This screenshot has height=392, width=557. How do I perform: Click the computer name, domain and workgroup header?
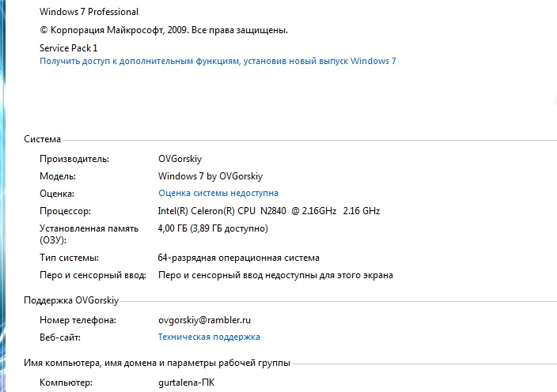pyautogui.click(x=157, y=363)
